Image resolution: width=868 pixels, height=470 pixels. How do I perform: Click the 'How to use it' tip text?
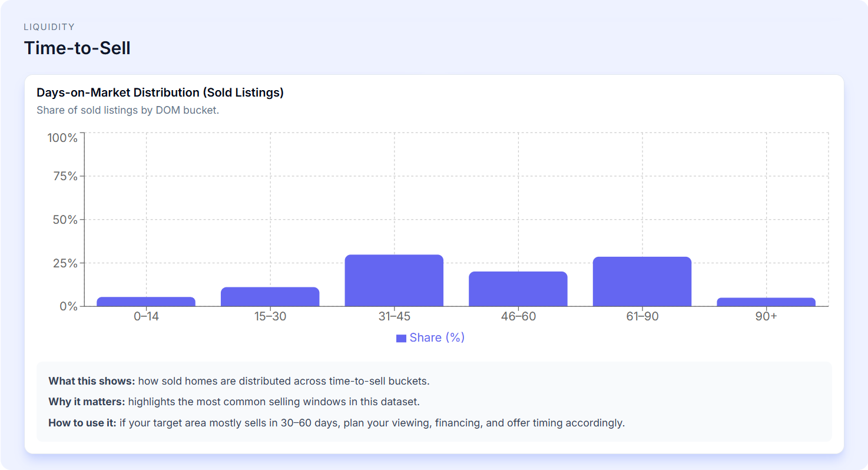tap(336, 423)
